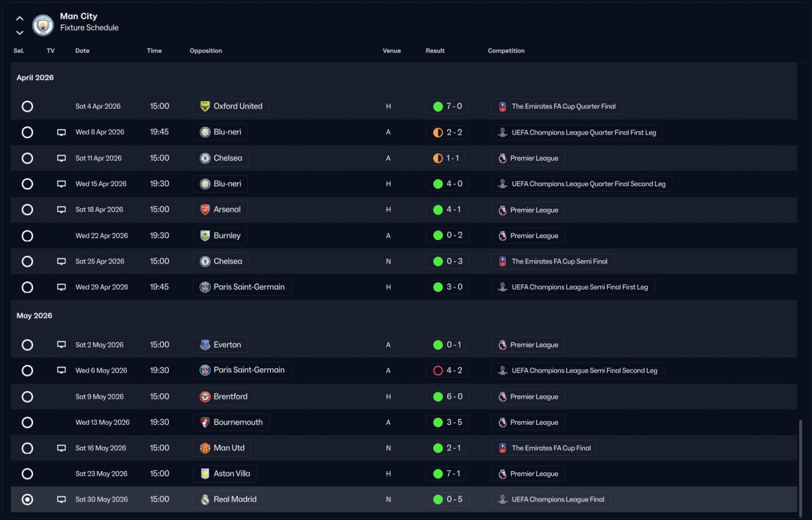Image resolution: width=812 pixels, height=520 pixels.
Task: Click the Brentford club crest
Action: point(205,397)
